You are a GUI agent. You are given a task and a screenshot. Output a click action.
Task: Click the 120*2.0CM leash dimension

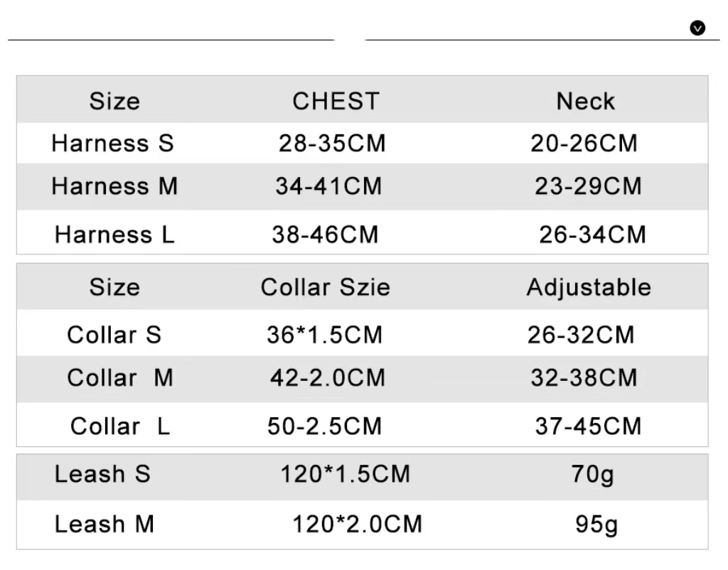[x=358, y=524]
